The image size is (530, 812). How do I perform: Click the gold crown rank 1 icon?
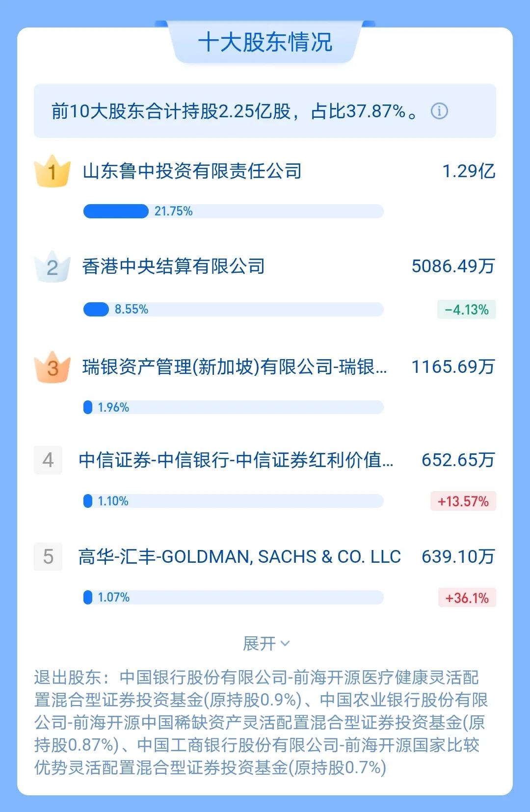[52, 171]
